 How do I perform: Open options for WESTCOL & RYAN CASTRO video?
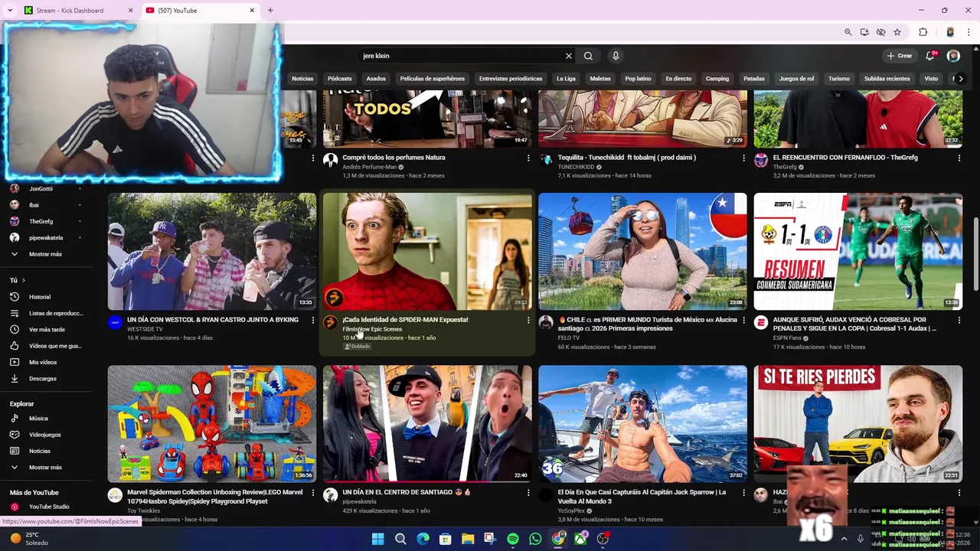(312, 320)
